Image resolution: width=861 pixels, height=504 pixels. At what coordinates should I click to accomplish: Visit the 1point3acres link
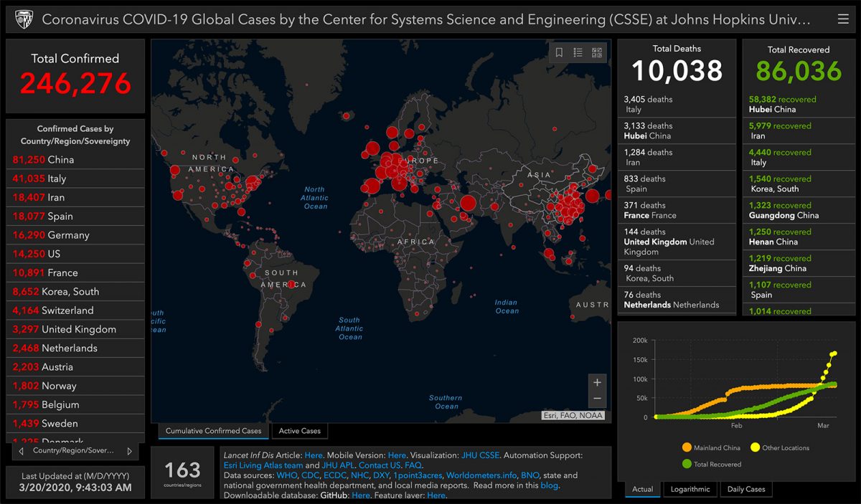pos(418,475)
